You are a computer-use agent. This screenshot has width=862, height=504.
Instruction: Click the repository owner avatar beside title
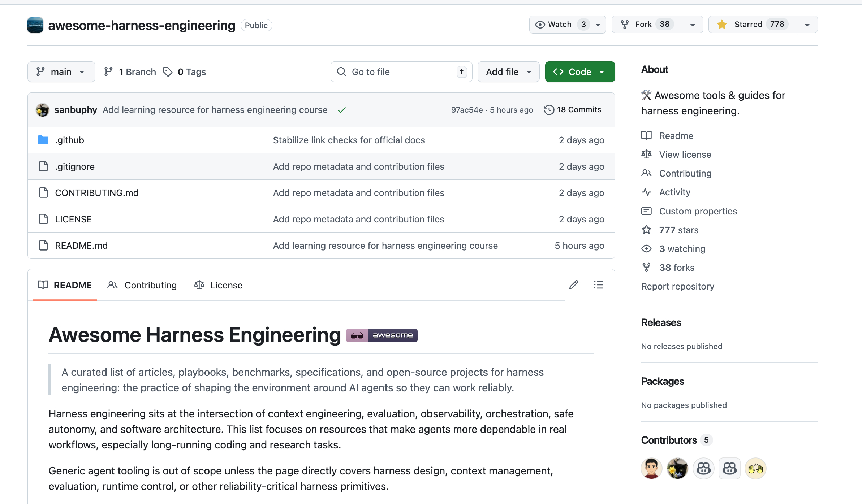pos(35,25)
